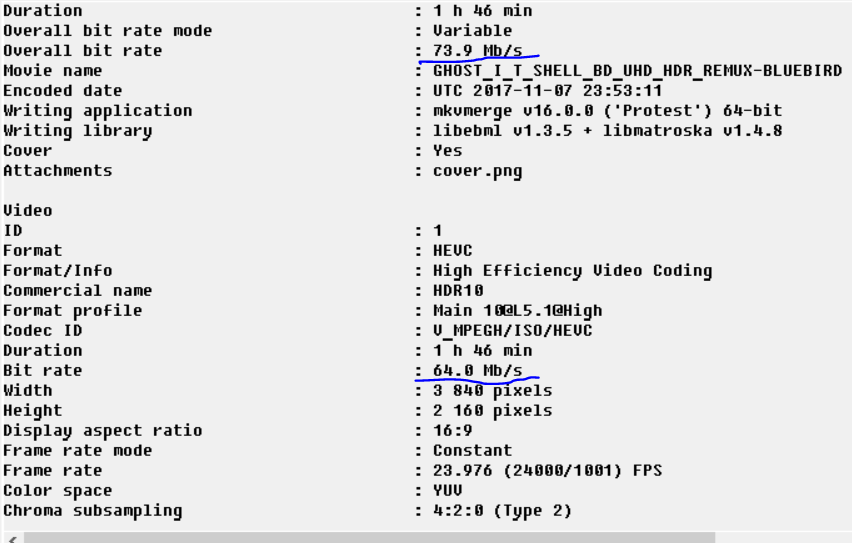Viewport: 852px width, 543px height.
Task: Click the horizontal scrollbar left arrow
Action: coord(9,537)
